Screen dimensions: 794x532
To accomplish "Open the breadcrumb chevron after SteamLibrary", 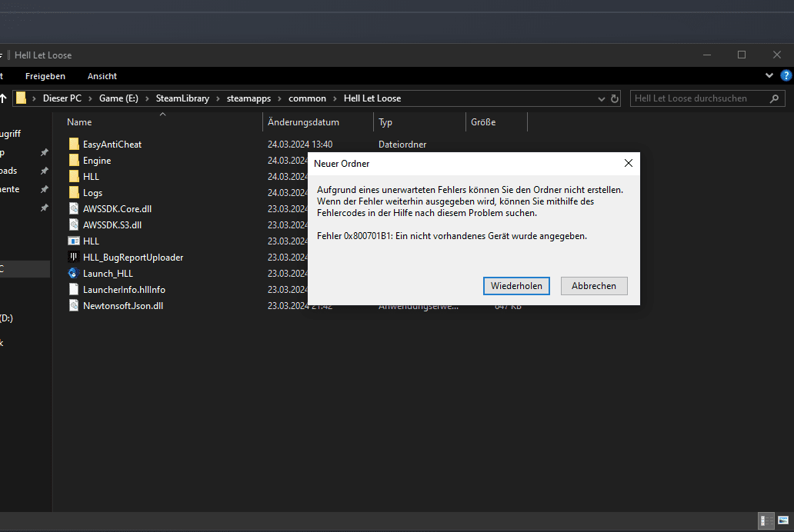I will point(219,98).
